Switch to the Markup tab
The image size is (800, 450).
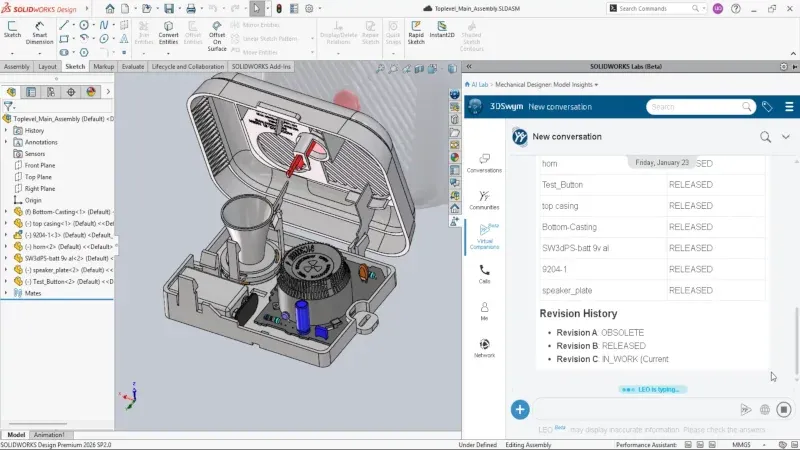104,66
